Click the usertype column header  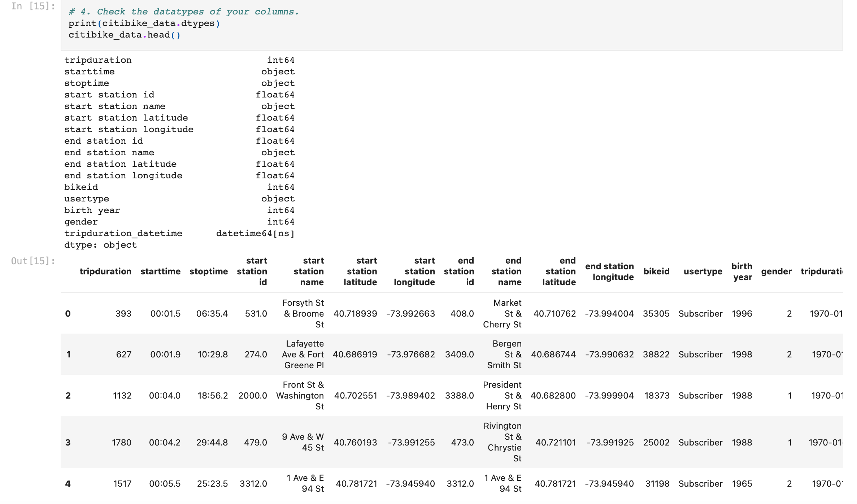703,271
